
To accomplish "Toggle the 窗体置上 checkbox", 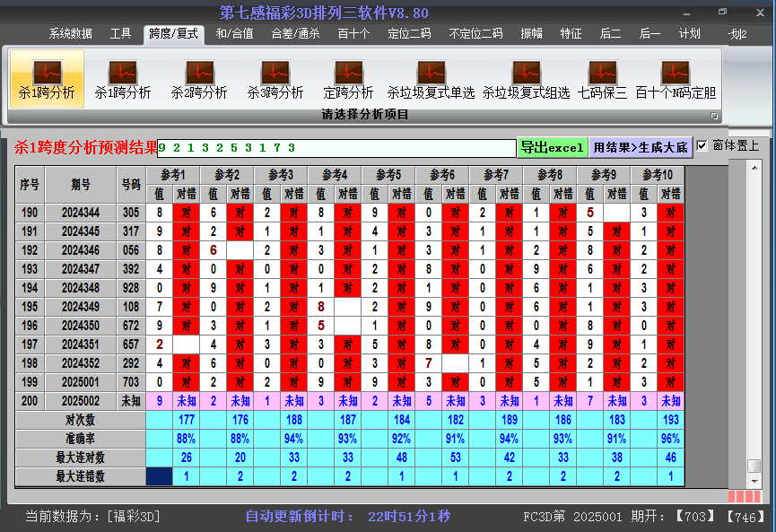I will coord(702,145).
